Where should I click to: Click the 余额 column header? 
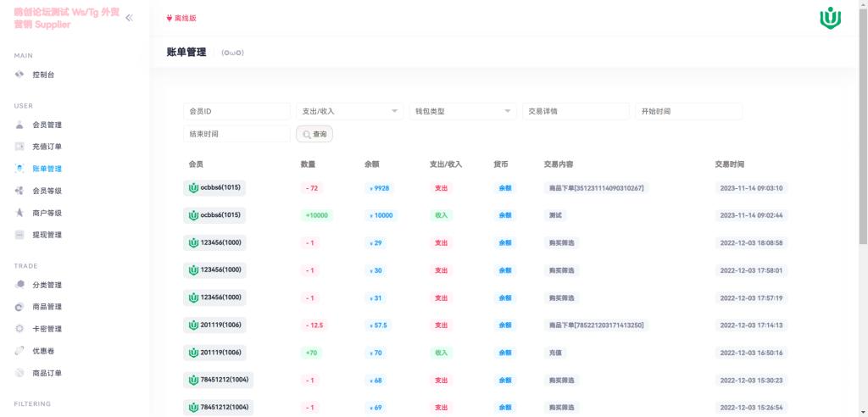pyautogui.click(x=371, y=164)
